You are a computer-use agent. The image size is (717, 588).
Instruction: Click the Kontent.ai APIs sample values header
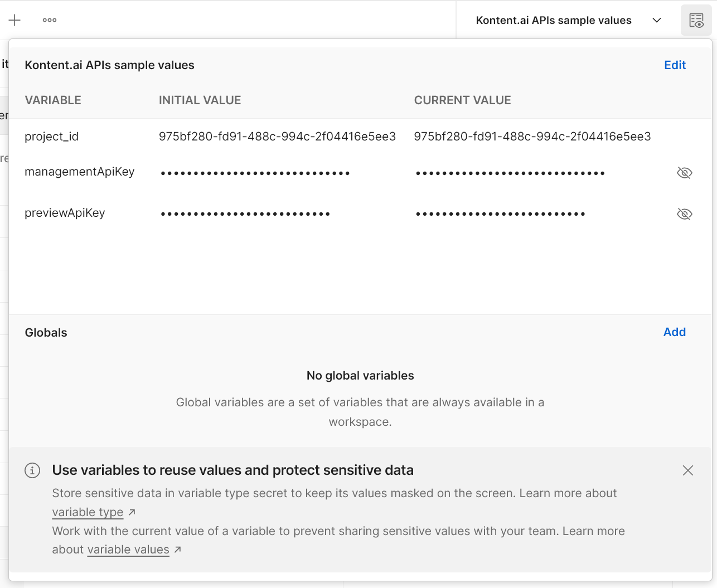tap(109, 65)
